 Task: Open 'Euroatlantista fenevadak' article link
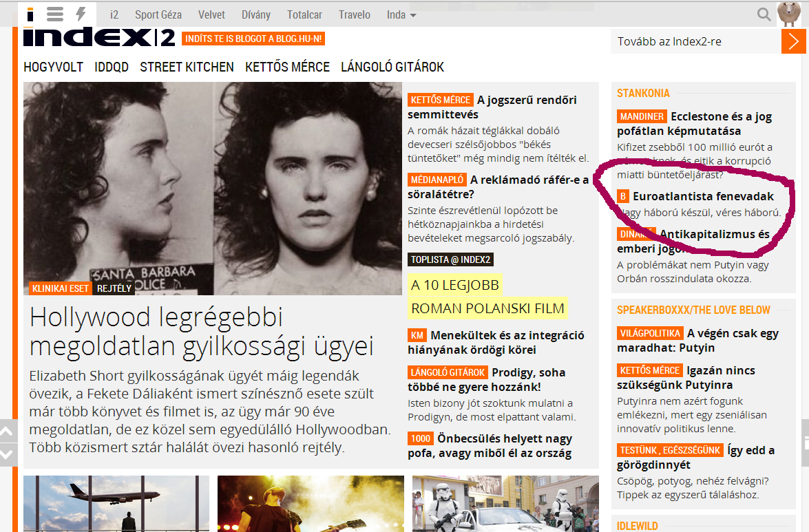tap(703, 196)
